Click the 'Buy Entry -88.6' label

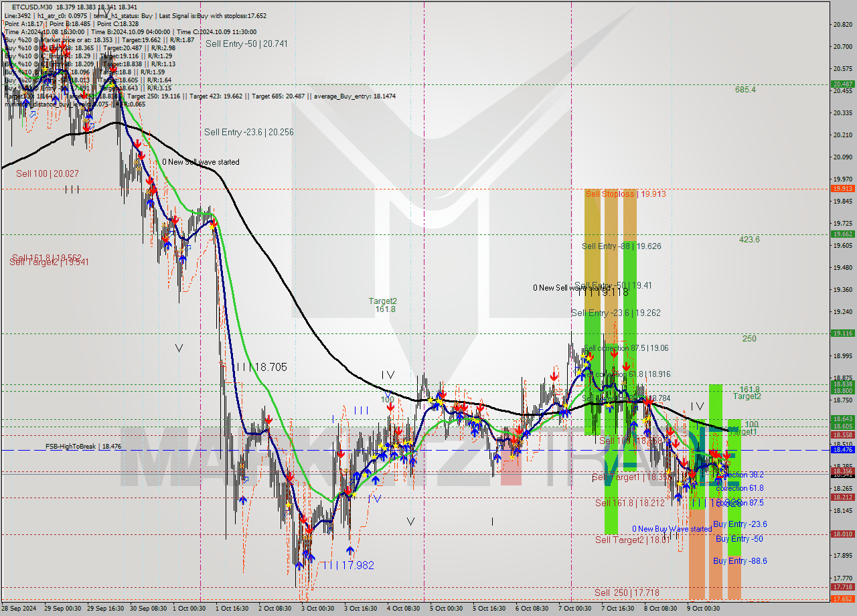coord(740,561)
